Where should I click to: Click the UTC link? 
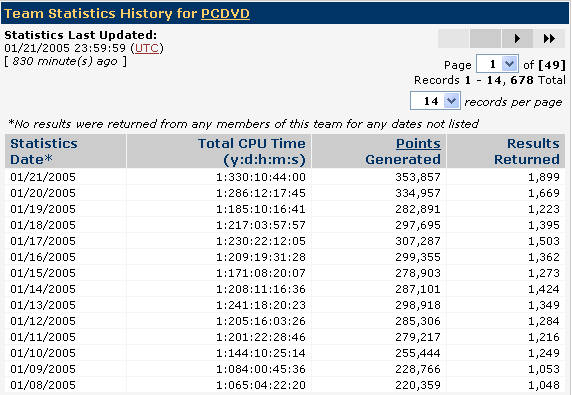[147, 48]
